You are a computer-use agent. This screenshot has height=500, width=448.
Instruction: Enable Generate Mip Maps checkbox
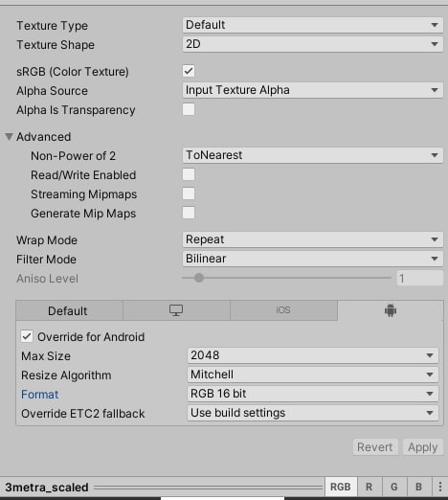(189, 213)
